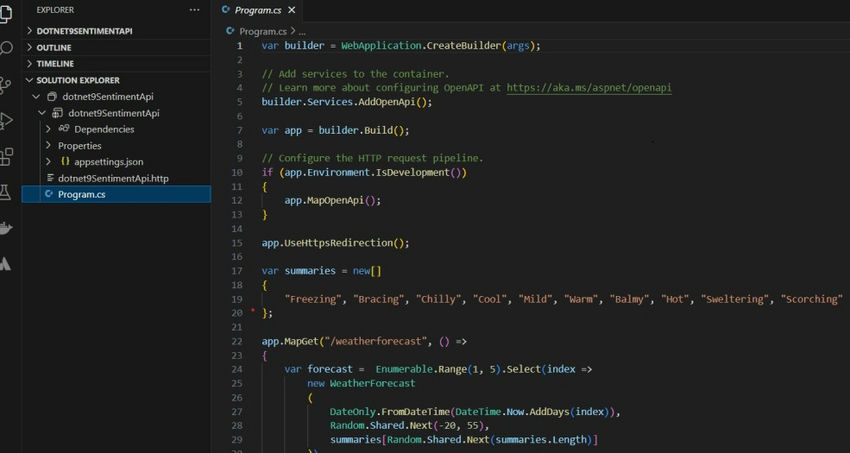Click on IsDevelopment in line 10

point(412,172)
